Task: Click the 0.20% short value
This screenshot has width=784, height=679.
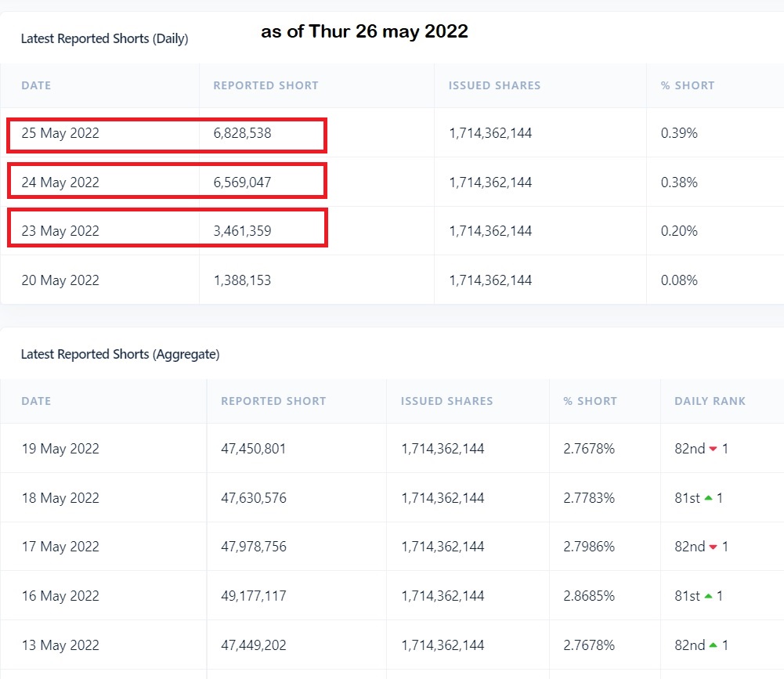Action: (679, 230)
